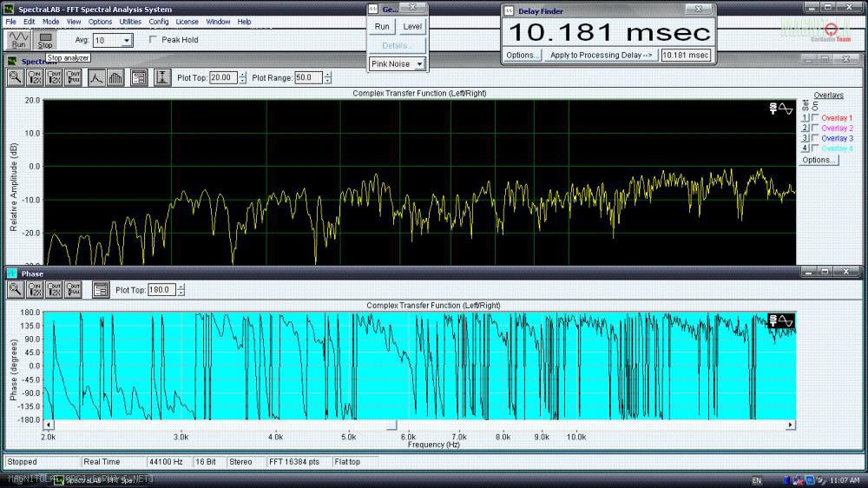Screen dimensions: 868x488
Task: Click Phase window zoom in 2X icon
Action: click(35, 289)
